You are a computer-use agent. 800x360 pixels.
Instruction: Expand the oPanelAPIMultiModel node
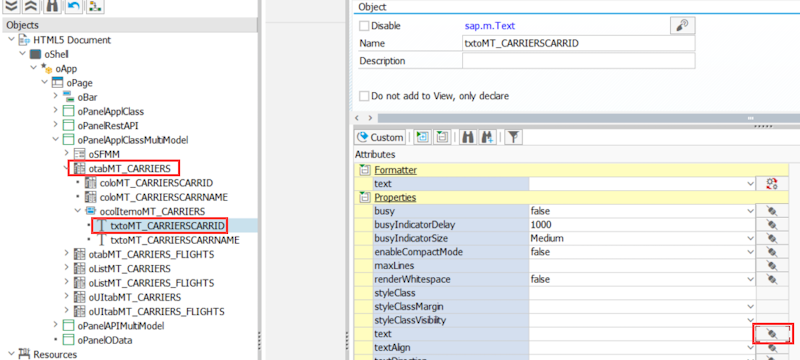55,325
